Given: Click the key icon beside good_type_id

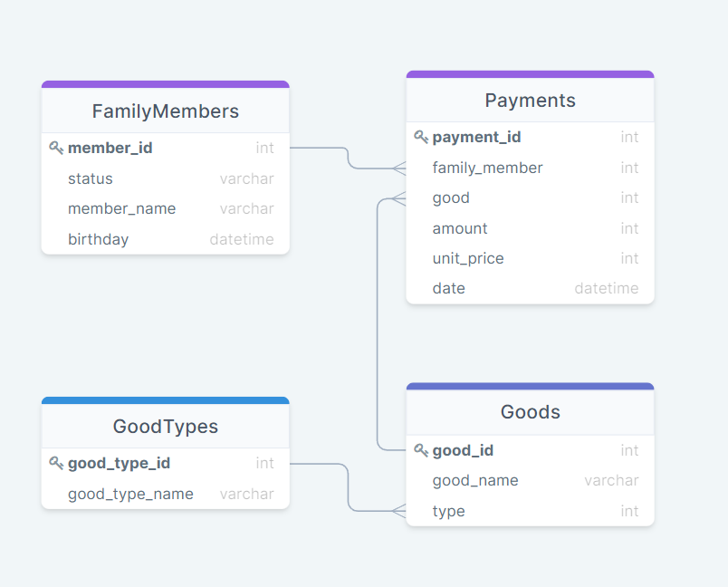Looking at the screenshot, I should click(x=56, y=463).
